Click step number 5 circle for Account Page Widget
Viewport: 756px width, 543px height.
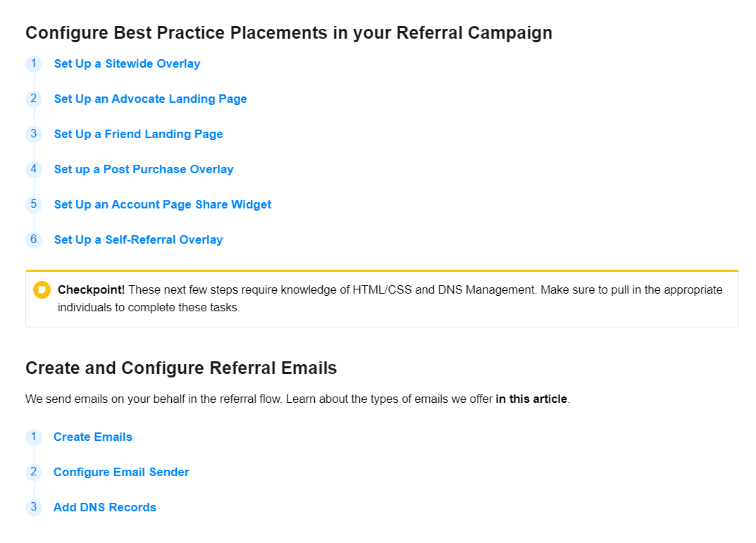pos(34,204)
